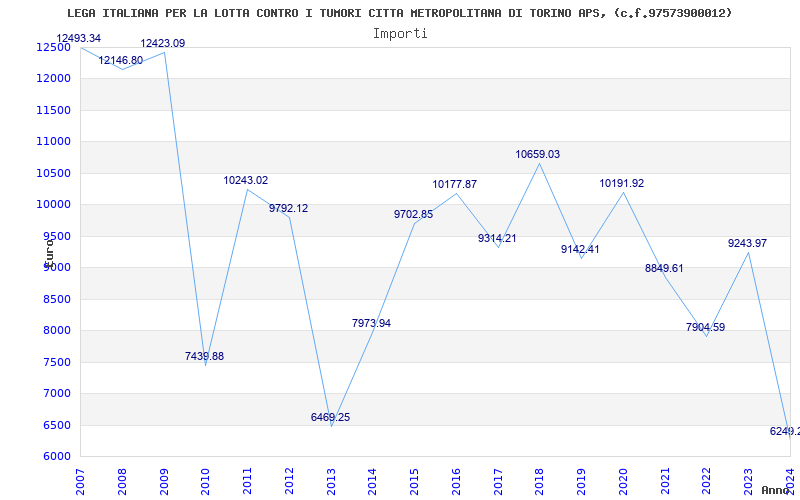800x500 pixels.
Task: Click x-axis year 2018
Action: 540,482
